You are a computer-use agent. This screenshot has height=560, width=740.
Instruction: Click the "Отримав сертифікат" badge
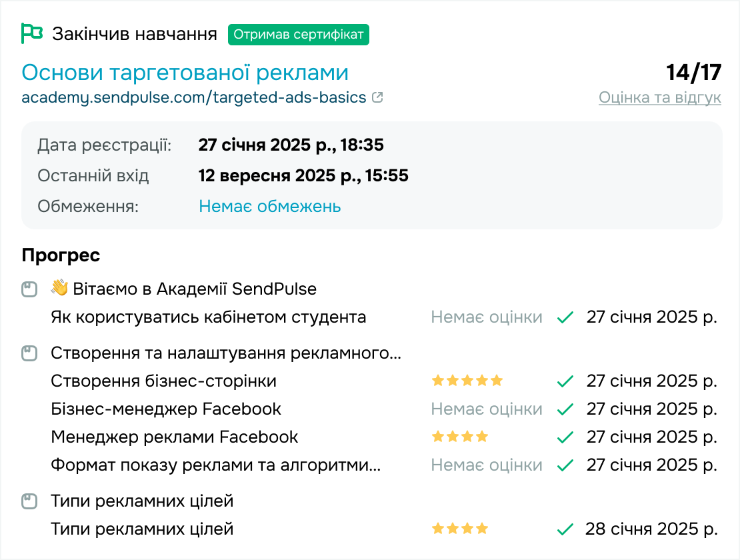tap(299, 34)
